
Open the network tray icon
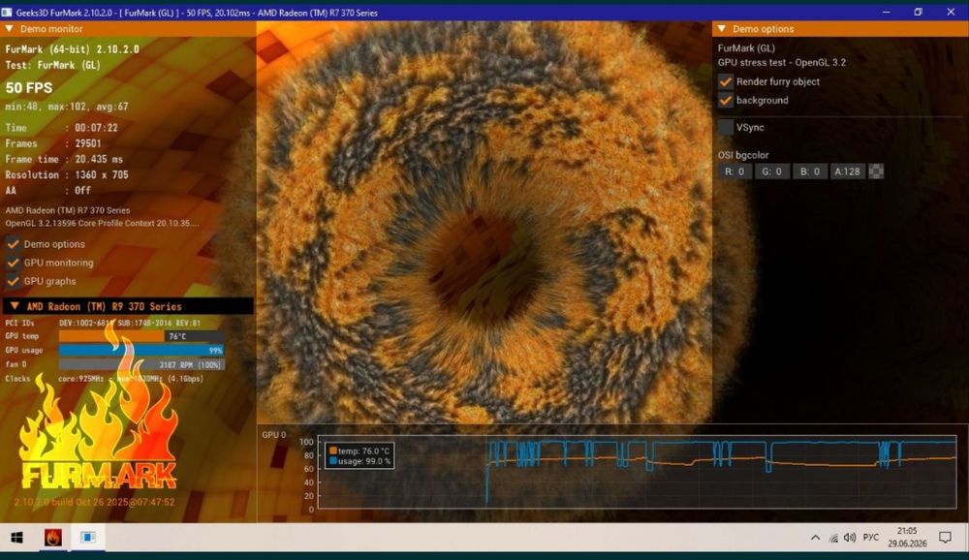tap(833, 538)
